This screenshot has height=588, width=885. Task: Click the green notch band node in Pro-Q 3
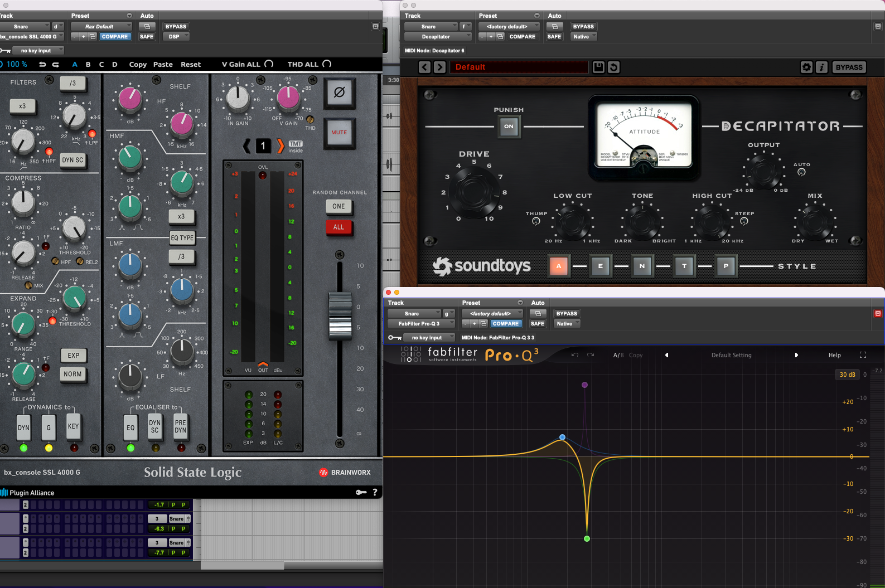pos(587,538)
